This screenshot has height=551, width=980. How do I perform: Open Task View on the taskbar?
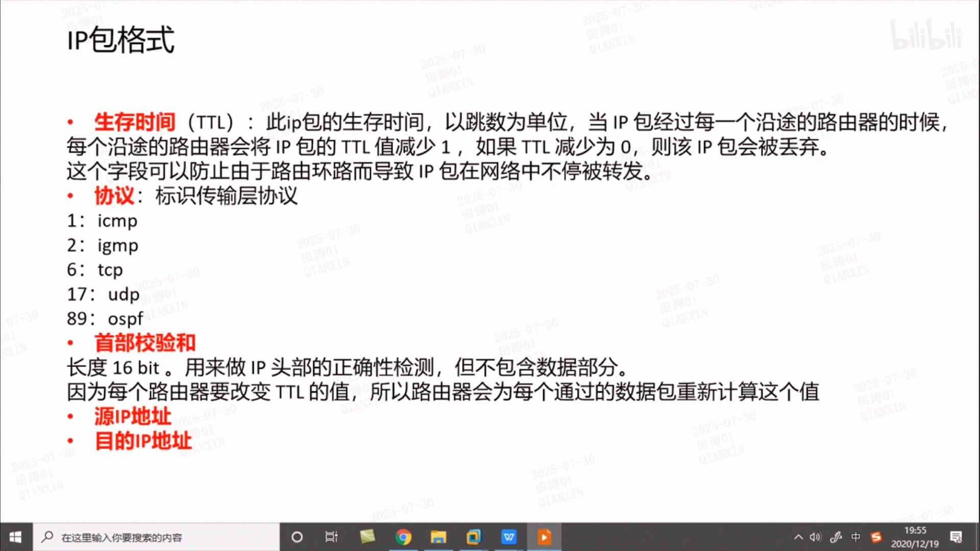331,537
